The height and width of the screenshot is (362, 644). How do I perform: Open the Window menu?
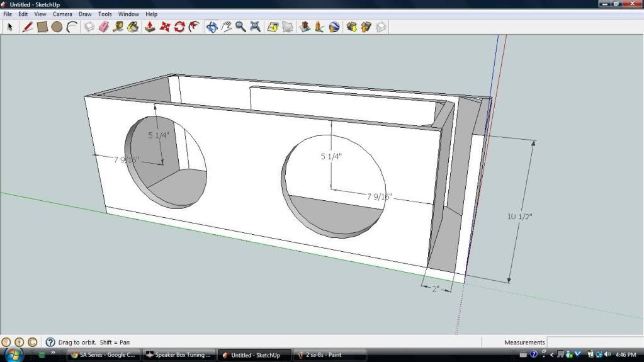[128, 14]
